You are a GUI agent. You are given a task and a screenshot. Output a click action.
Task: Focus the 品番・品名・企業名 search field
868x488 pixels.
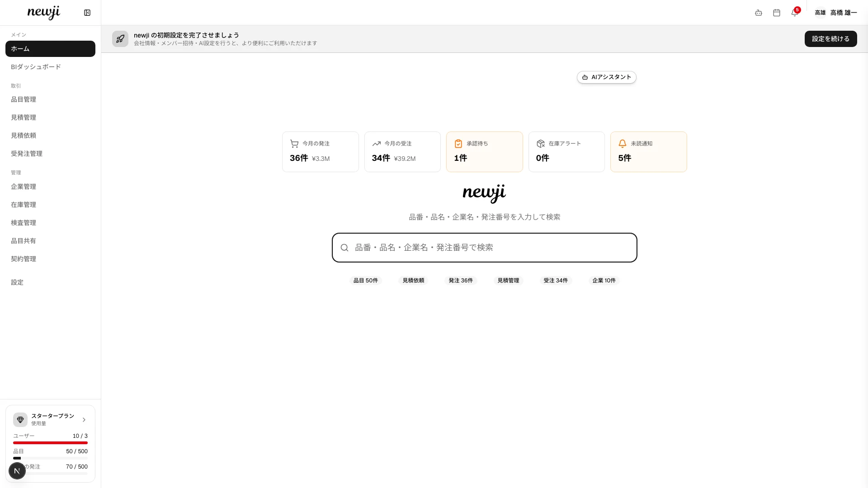485,248
